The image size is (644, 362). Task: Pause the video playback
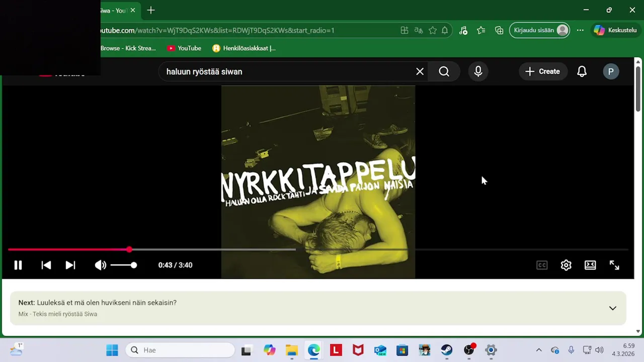[x=18, y=265]
